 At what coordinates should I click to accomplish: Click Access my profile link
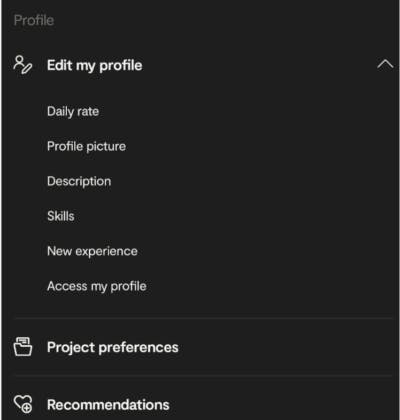(x=97, y=286)
